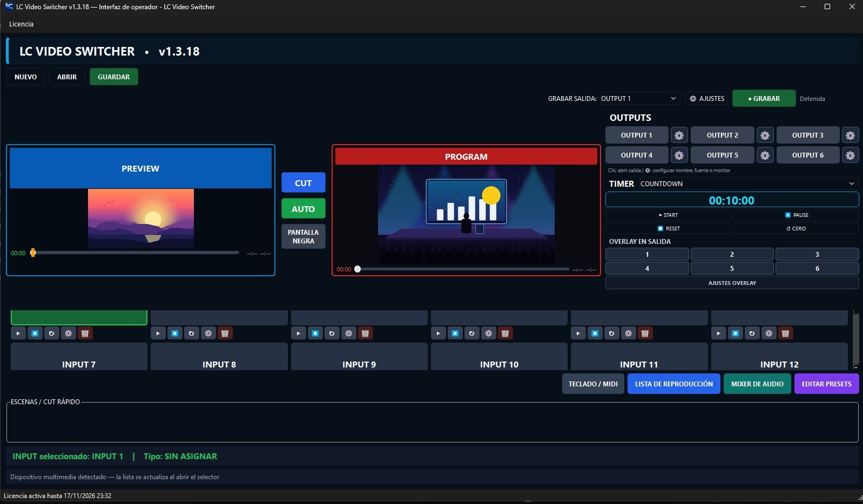Open the LISTA DE REPRODUCCIÓN button
Screen dimensions: 863x504
[673, 384]
